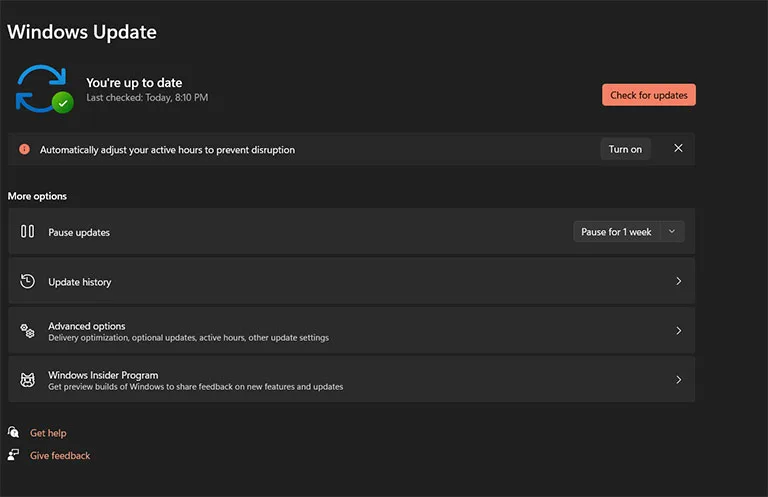Click the Windows Update page title
The width and height of the screenshot is (768, 497).
82,32
